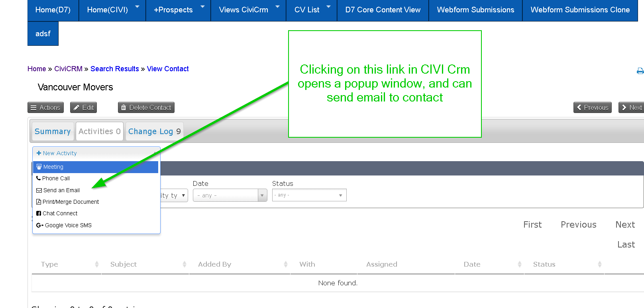The image size is (644, 308).
Task: Click the Delete Contact button
Action: coord(146,107)
